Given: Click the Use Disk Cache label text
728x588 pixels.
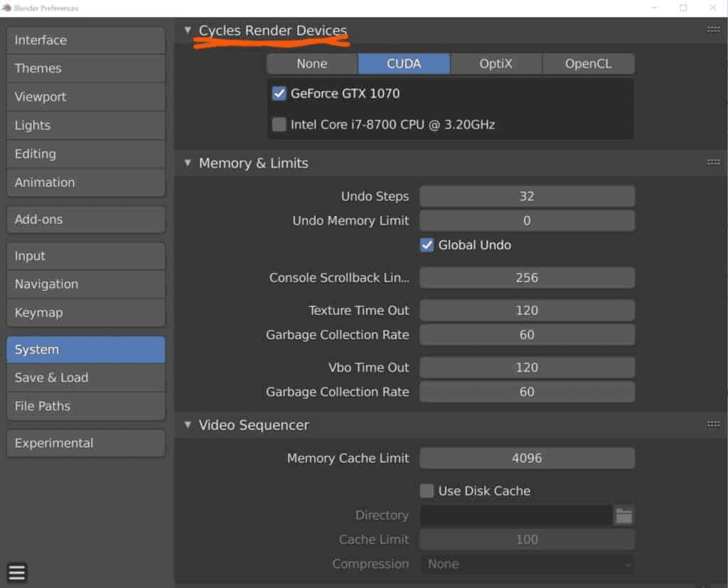Looking at the screenshot, I should 484,491.
